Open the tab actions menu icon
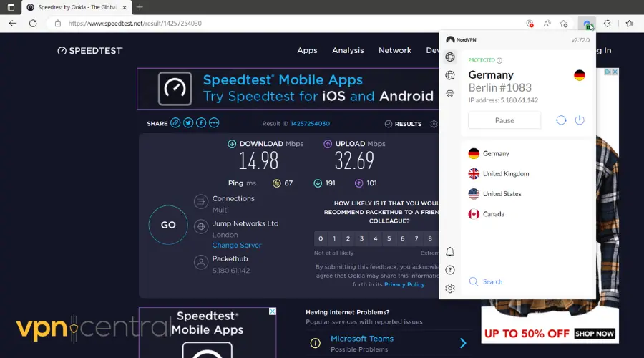Viewport: 644px width, 358px height. tap(11, 7)
